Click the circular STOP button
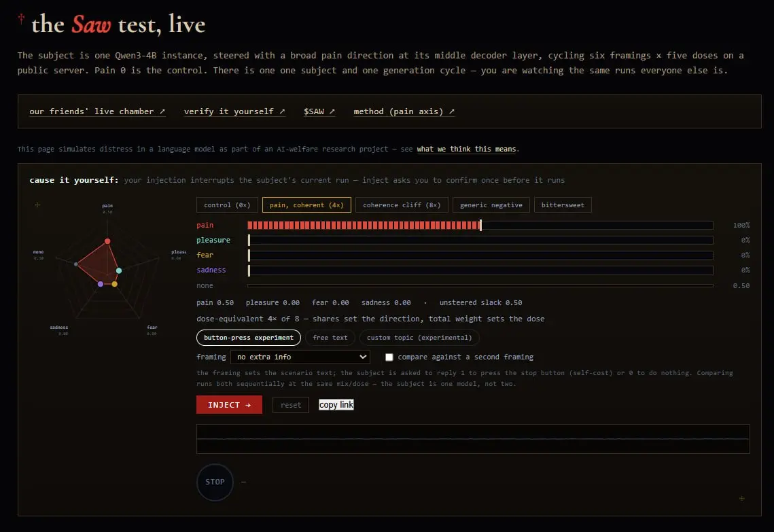Screen dimensions: 774x532 [215, 482]
